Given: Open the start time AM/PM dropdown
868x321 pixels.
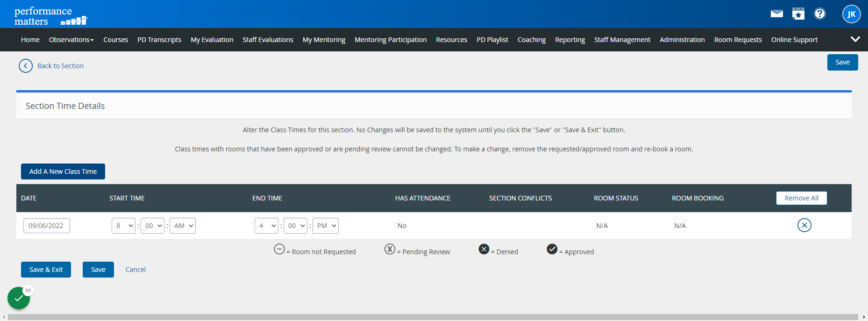Looking at the screenshot, I should 183,226.
